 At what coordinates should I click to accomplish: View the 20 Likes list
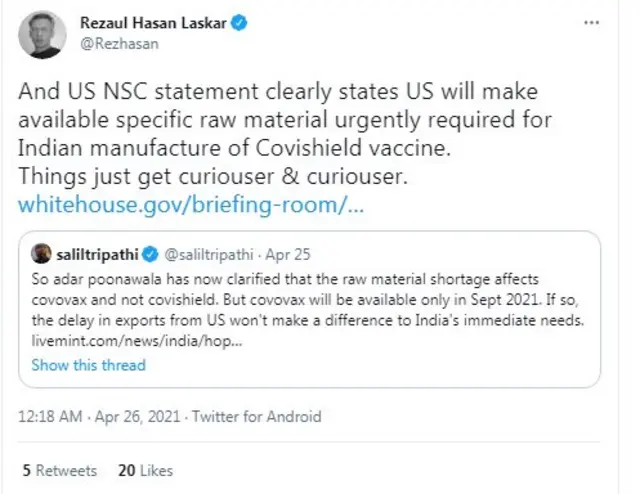(x=145, y=469)
